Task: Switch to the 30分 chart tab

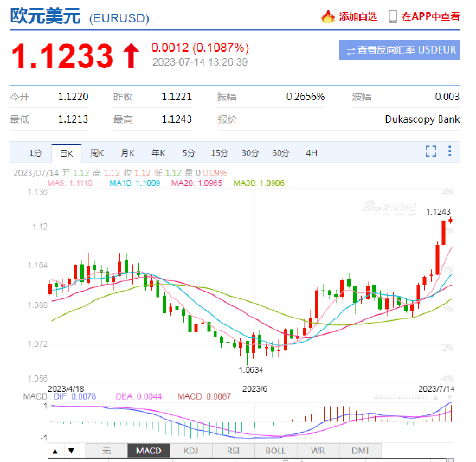Action: [250, 153]
